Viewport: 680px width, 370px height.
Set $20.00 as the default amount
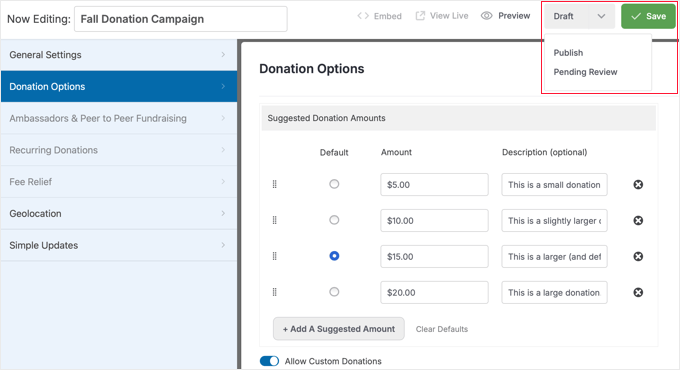tap(334, 292)
